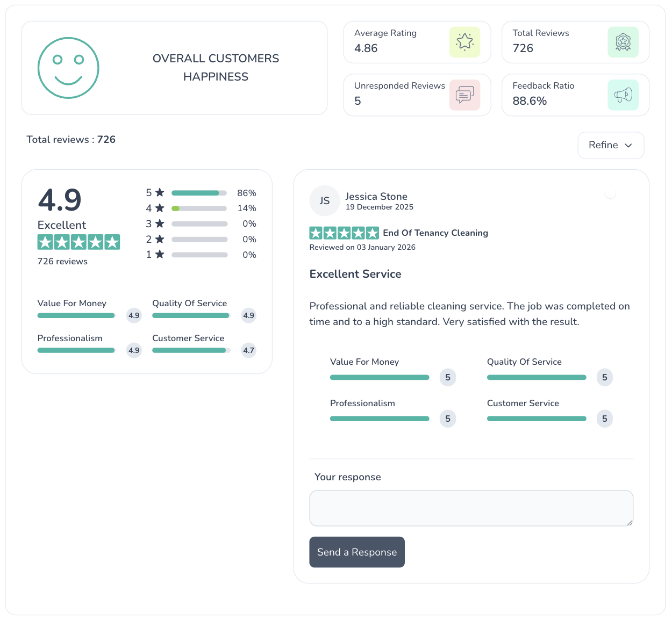Click the 14% percentage label
The width and height of the screenshot is (672, 620).
click(247, 208)
